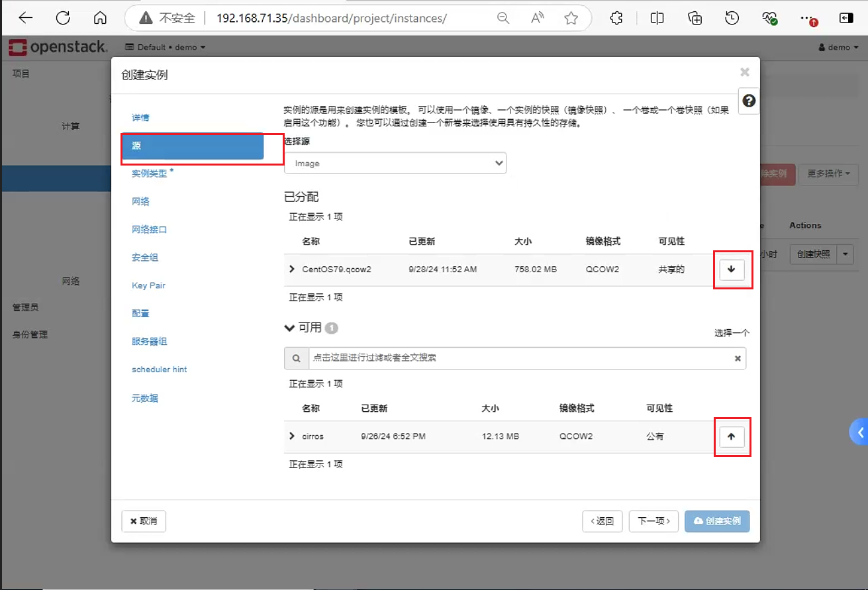Open split screen view in the browser
Viewport: 868px width, 590px height.
click(657, 19)
